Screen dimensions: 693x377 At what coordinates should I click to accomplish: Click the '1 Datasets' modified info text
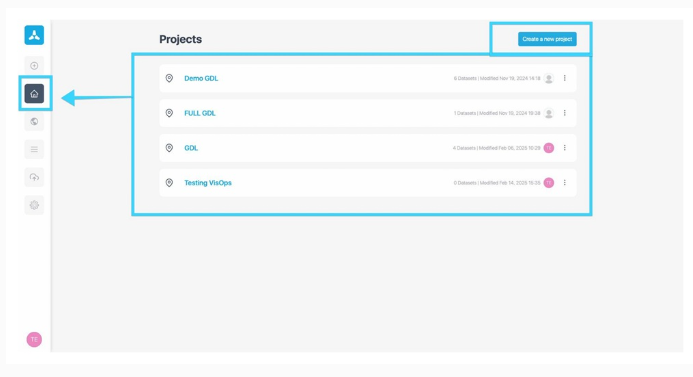point(497,113)
